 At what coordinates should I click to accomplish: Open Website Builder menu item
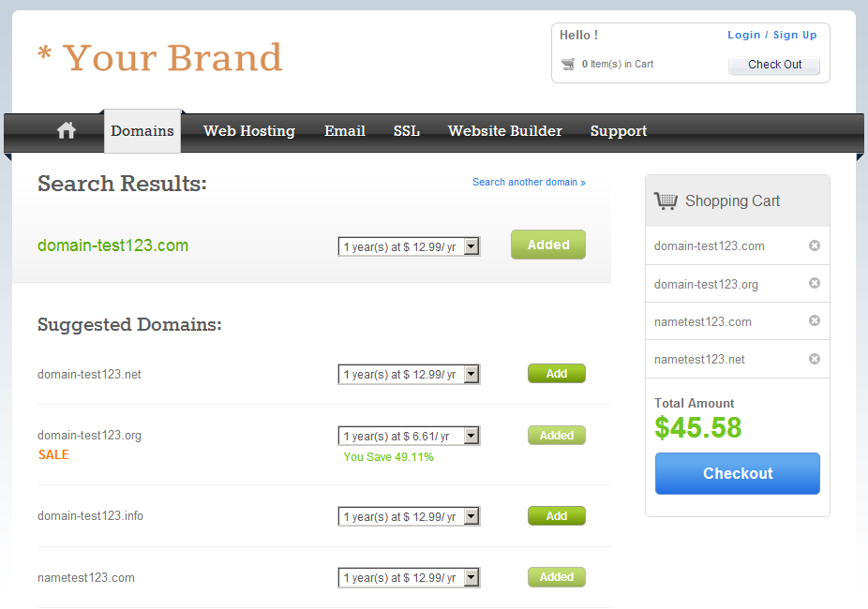[505, 131]
